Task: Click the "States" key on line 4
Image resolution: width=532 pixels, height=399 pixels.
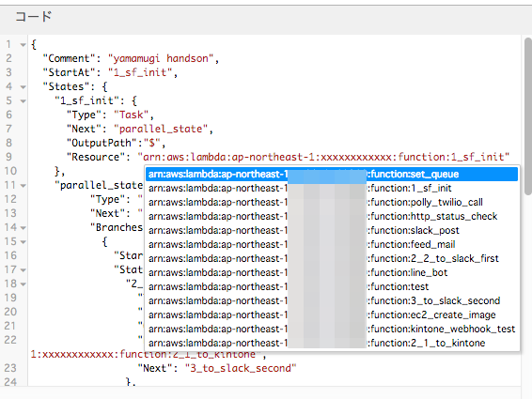Action: click(66, 86)
